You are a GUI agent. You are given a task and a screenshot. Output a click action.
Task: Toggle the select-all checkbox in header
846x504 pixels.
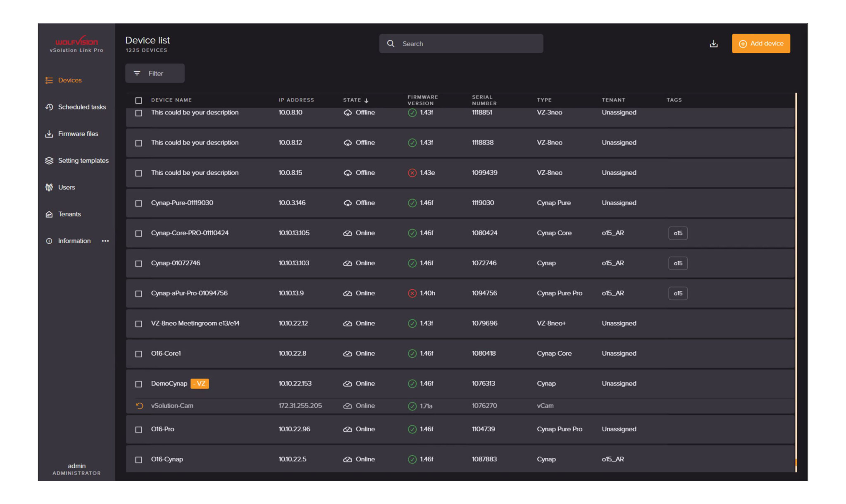139,100
